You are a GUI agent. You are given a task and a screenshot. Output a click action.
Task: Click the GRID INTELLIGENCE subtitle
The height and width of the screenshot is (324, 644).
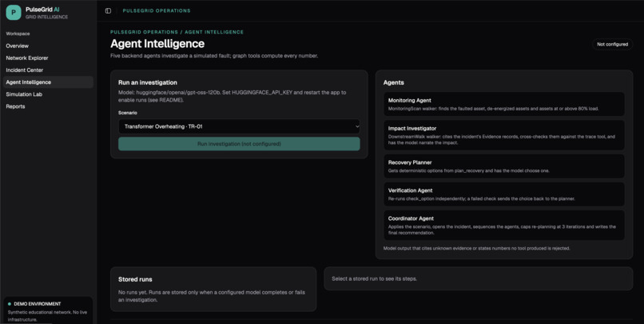[x=47, y=17]
